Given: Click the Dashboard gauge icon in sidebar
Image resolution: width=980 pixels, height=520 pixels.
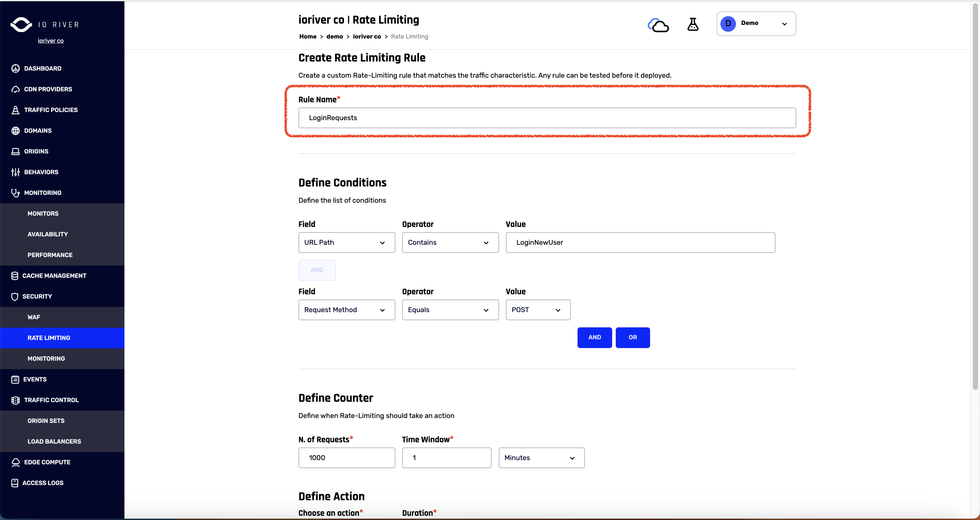Looking at the screenshot, I should 15,68.
